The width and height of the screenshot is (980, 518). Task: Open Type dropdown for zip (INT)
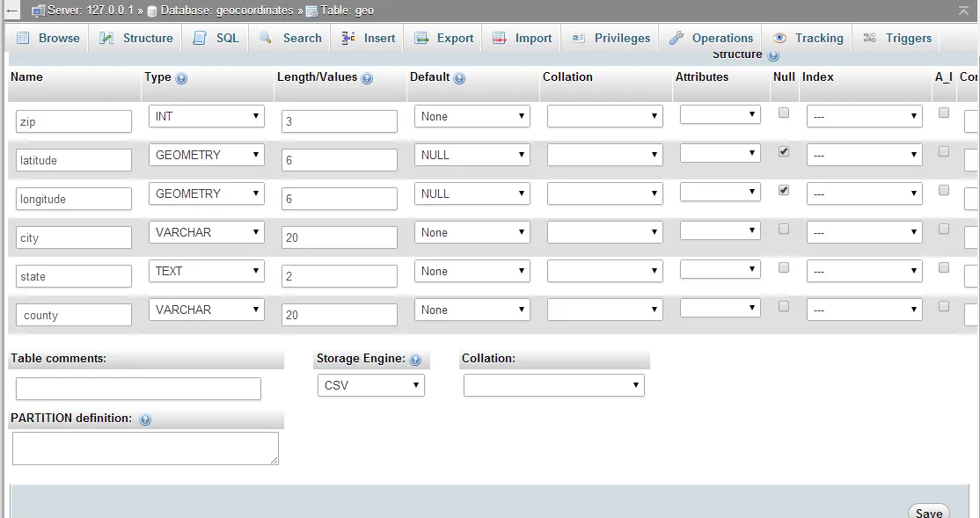[206, 116]
